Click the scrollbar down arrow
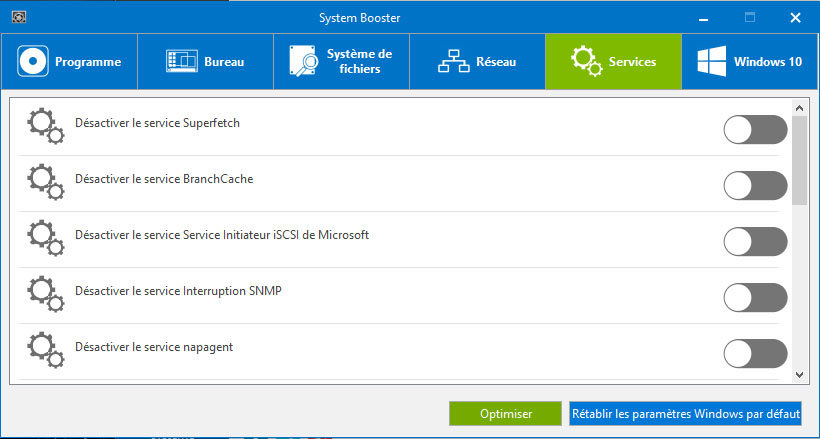 click(799, 375)
